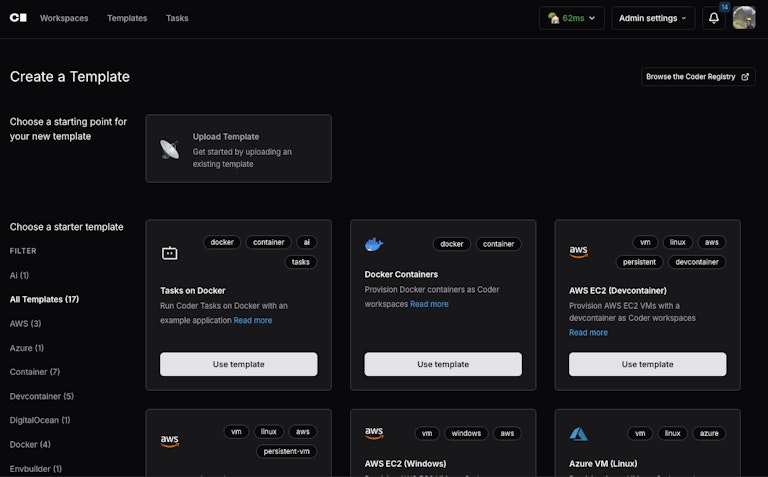Use template for Tasks on Docker
Screen dimensions: 768x477
[x=239, y=364]
